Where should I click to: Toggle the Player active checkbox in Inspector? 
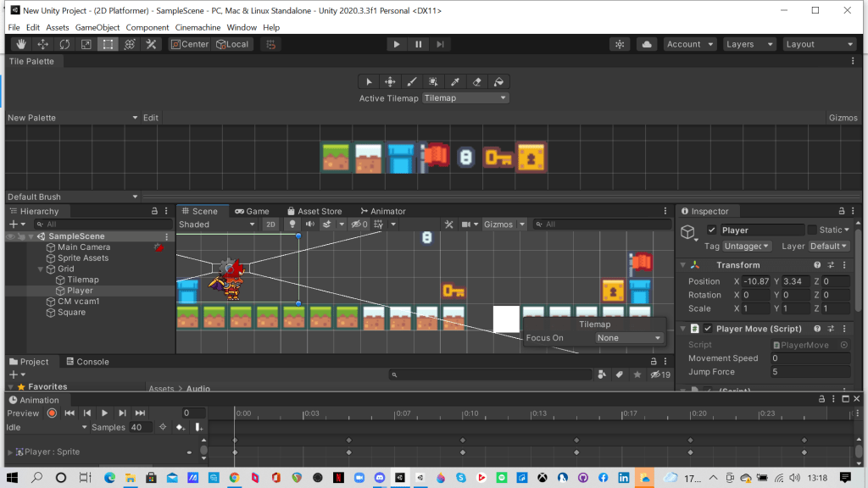pos(712,230)
